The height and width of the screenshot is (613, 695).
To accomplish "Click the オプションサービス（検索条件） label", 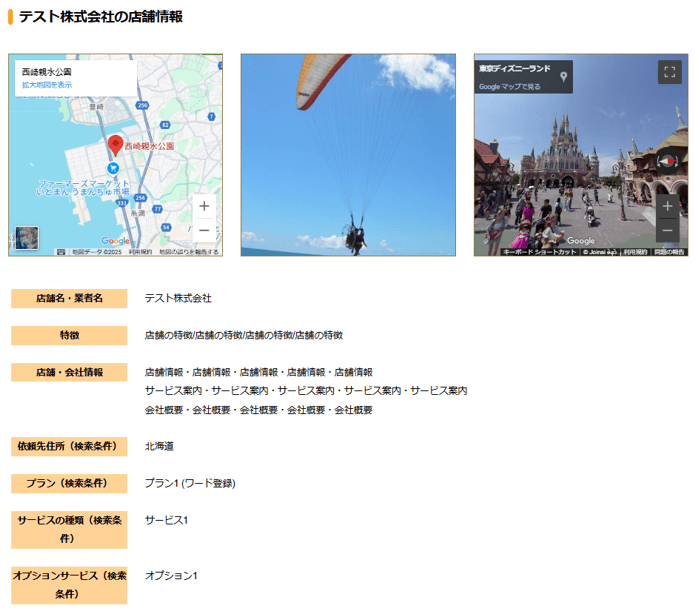I will click(x=69, y=585).
